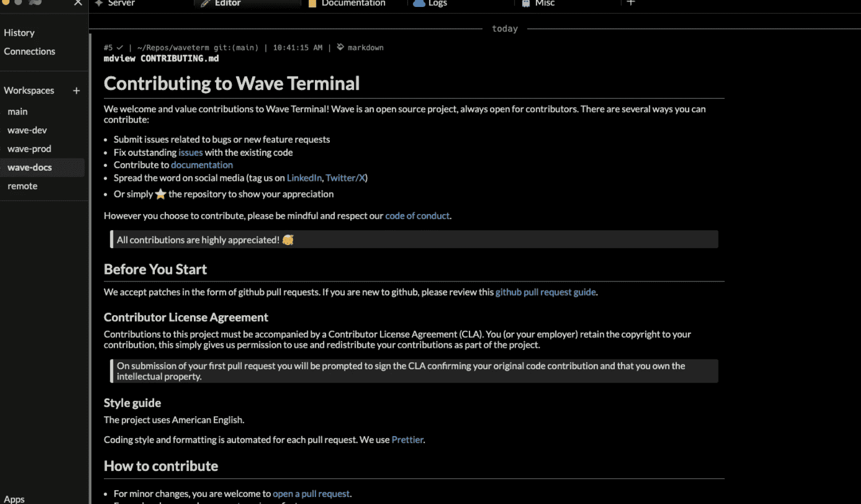Open the History view
The height and width of the screenshot is (504, 861).
tap(19, 33)
